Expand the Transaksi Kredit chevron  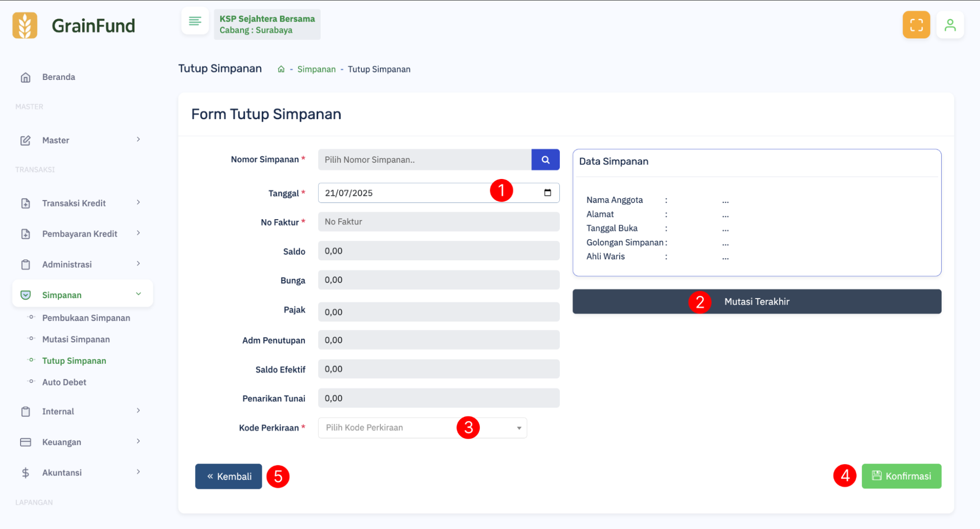coord(138,202)
